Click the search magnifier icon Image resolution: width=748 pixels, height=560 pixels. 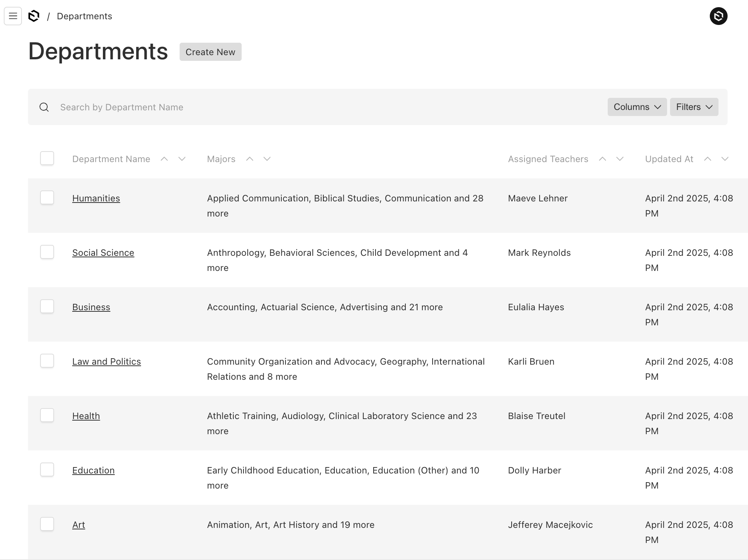click(x=44, y=107)
